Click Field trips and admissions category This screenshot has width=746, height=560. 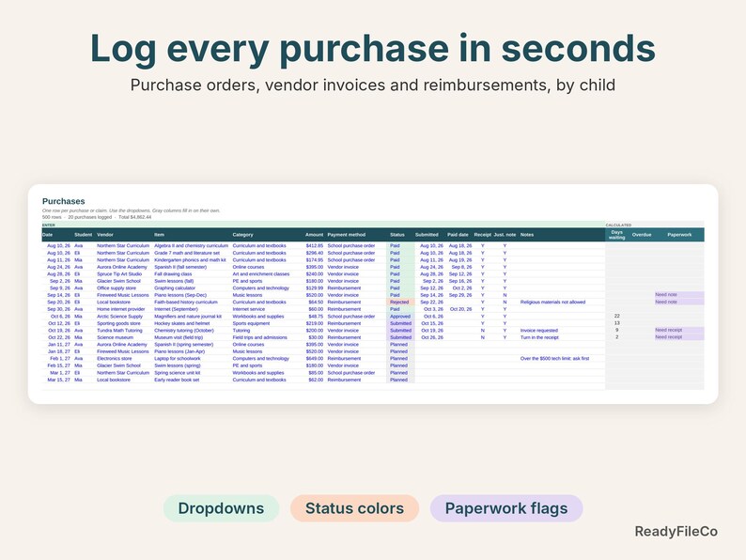coord(259,337)
